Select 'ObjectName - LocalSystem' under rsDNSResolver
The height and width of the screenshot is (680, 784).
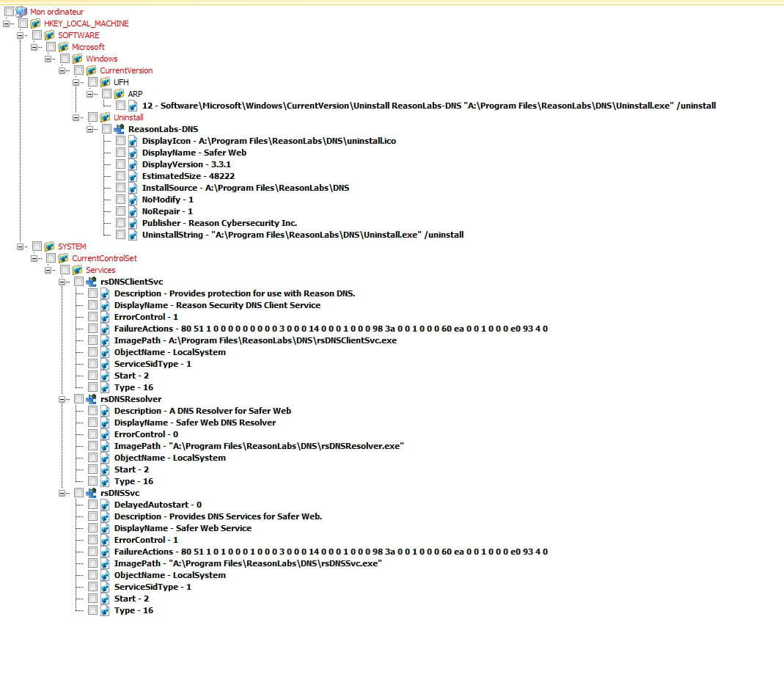(170, 458)
